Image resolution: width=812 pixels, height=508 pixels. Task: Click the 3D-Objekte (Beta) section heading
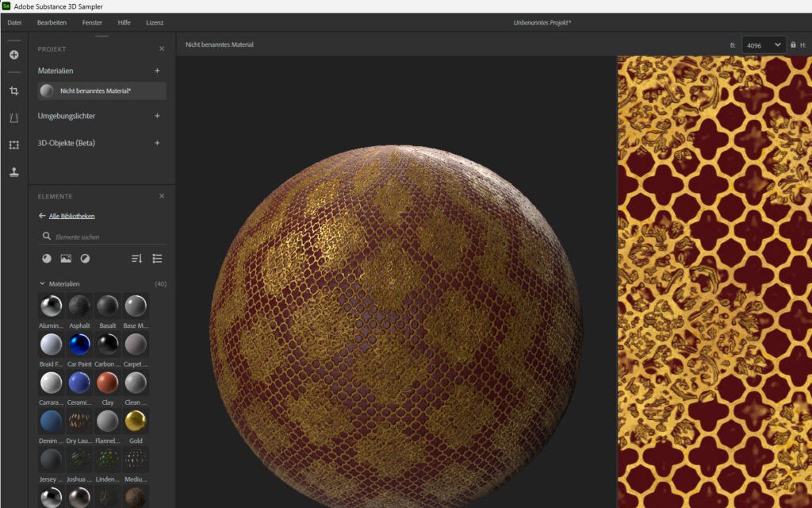[67, 143]
